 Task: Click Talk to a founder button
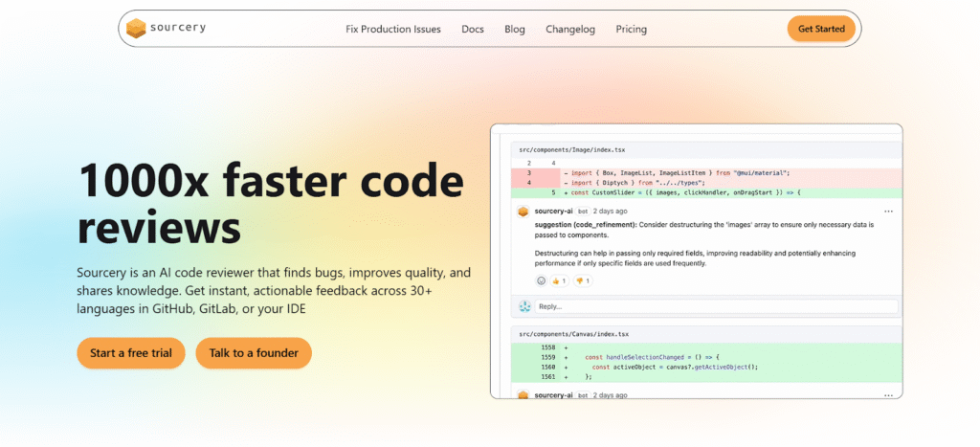tap(254, 353)
